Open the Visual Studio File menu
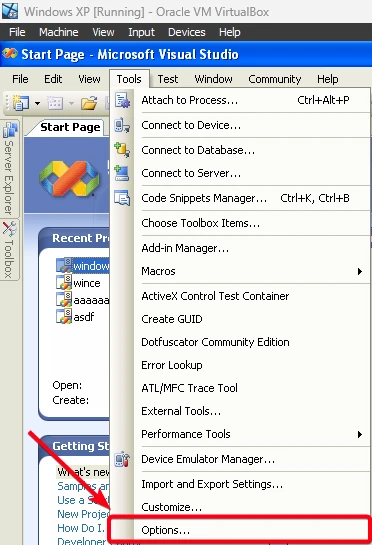Screen dimensions: 372x545 pyautogui.click(x=20, y=79)
